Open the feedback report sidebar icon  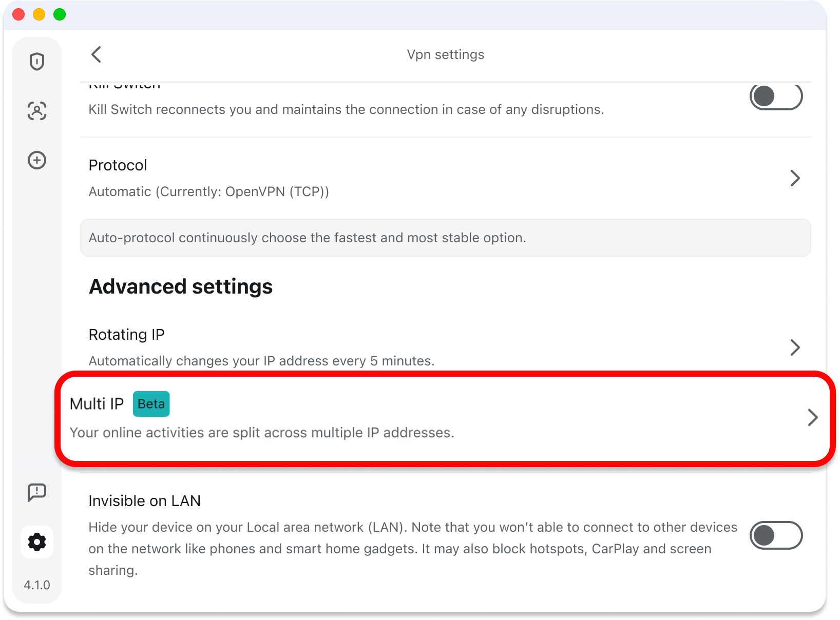click(37, 493)
